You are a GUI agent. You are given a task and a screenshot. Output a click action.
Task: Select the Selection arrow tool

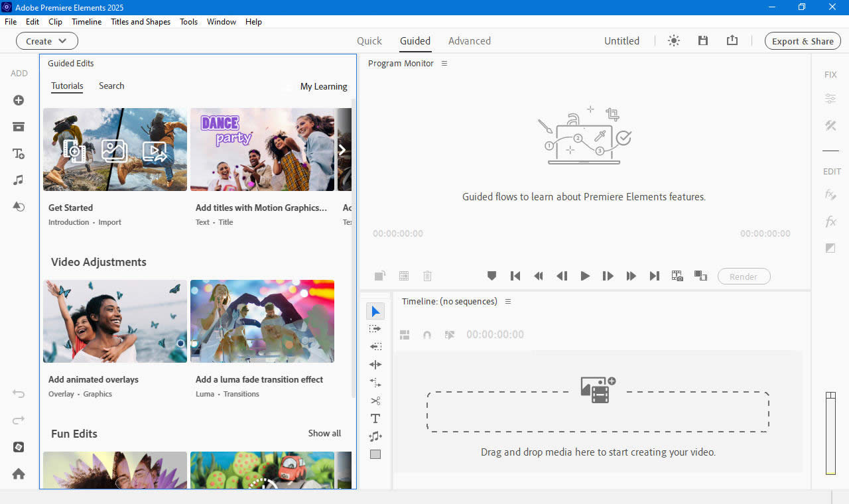point(375,311)
